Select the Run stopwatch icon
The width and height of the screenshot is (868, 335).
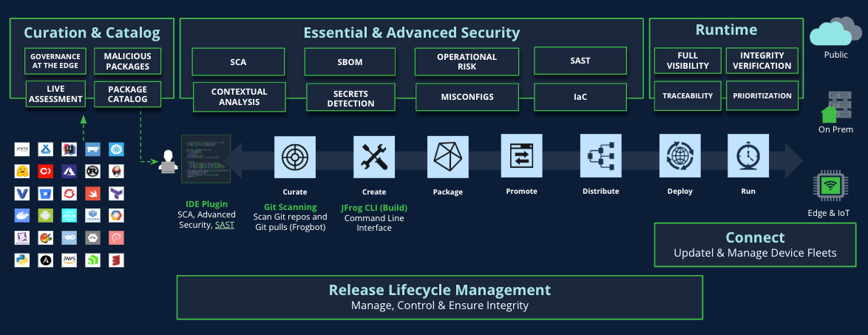click(x=748, y=157)
